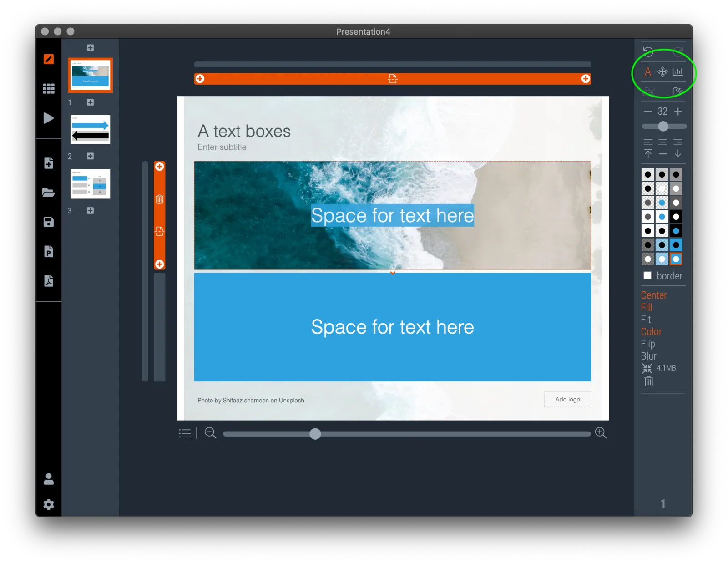728x564 pixels.
Task: Select slide 3 thumbnail with data charts
Action: [91, 184]
